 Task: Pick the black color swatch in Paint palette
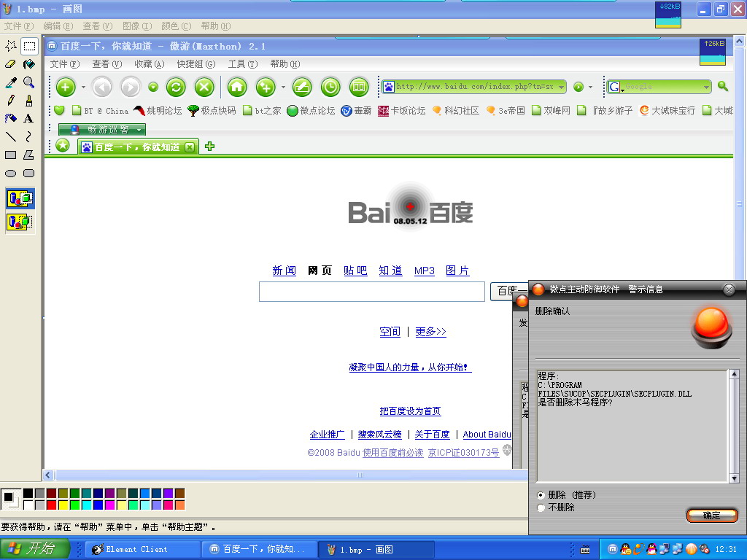coord(28,494)
